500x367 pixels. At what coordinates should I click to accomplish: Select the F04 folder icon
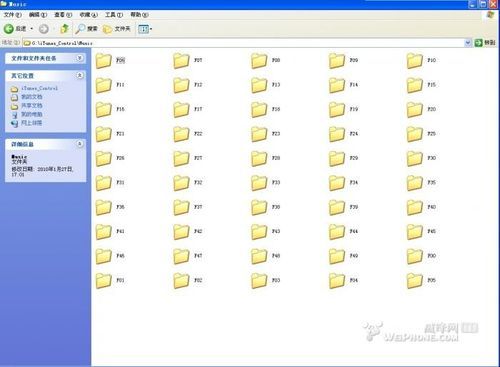click(337, 281)
